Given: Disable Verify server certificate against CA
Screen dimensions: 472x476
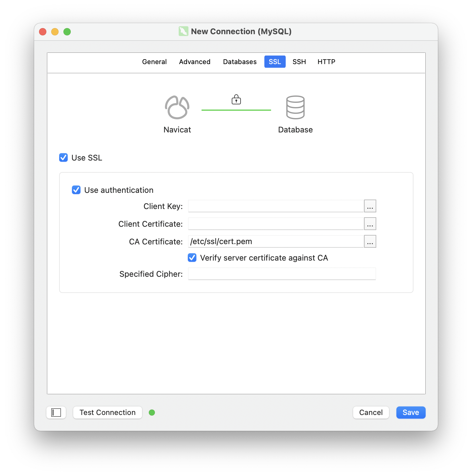Looking at the screenshot, I should [192, 258].
